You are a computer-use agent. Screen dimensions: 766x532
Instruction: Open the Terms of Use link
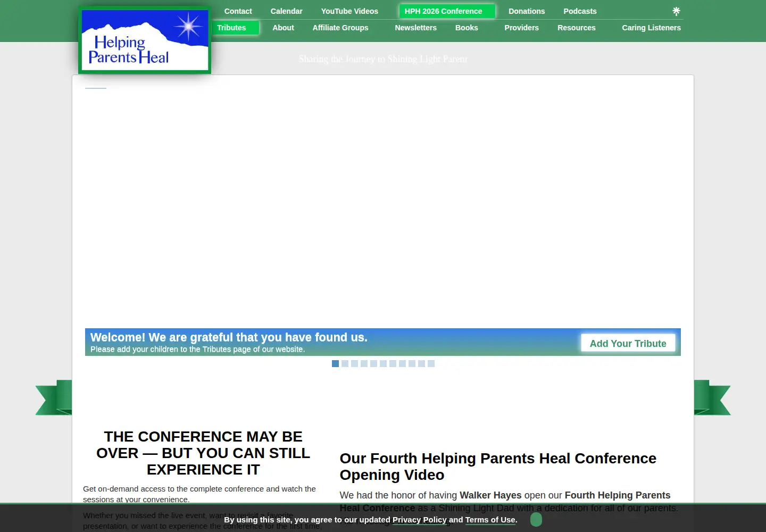[x=490, y=520]
